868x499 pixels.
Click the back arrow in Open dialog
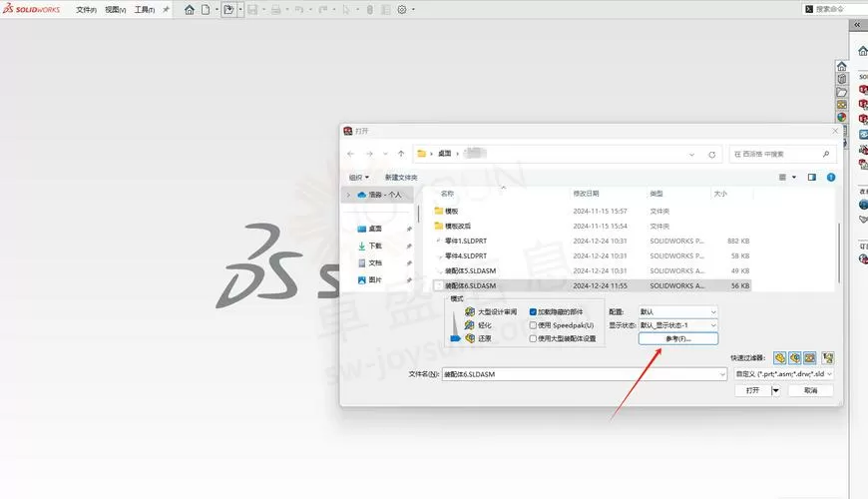click(x=351, y=154)
